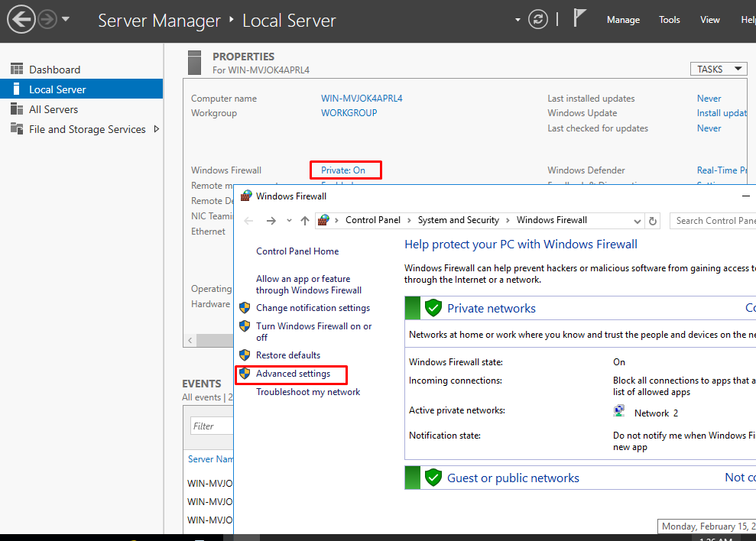Click shield icon beside Restore defaults
Screen dimensions: 756x541
point(245,355)
